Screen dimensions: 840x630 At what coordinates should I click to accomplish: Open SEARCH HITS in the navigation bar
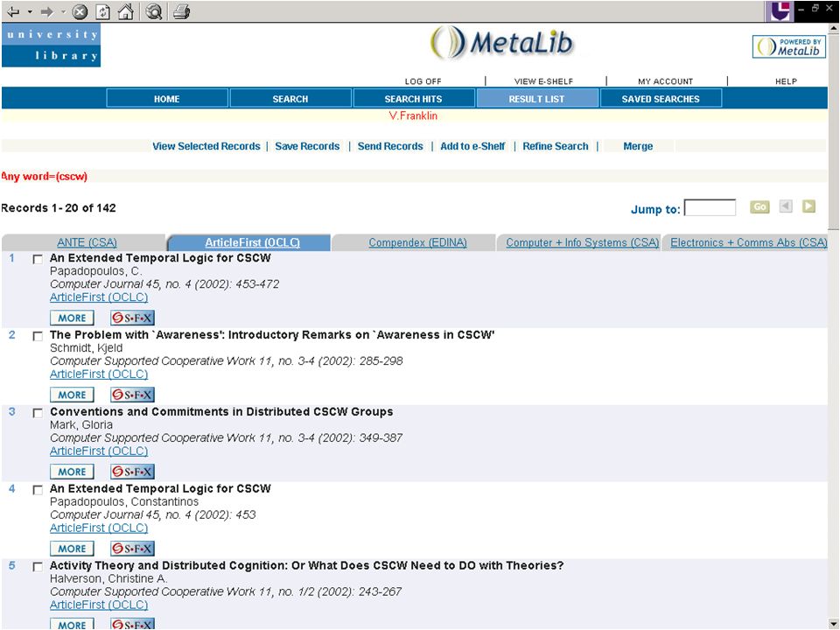point(414,99)
